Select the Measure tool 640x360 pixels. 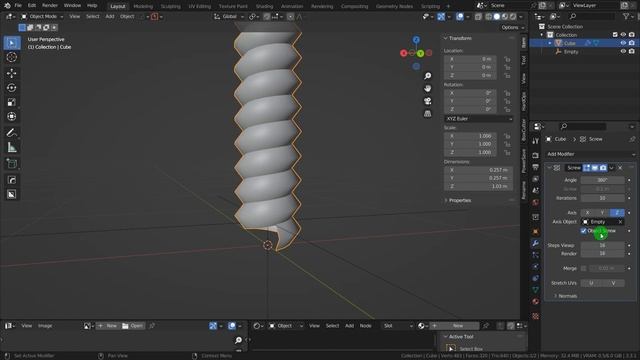[x=12, y=147]
